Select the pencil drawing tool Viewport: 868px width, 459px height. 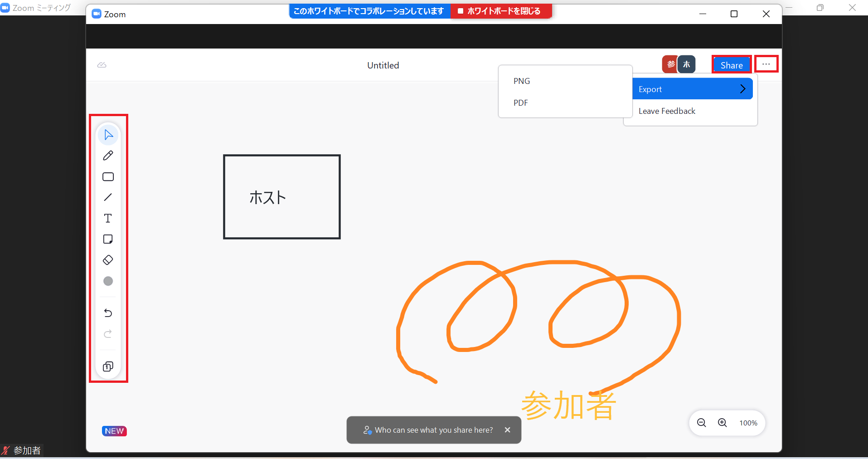[x=108, y=156]
